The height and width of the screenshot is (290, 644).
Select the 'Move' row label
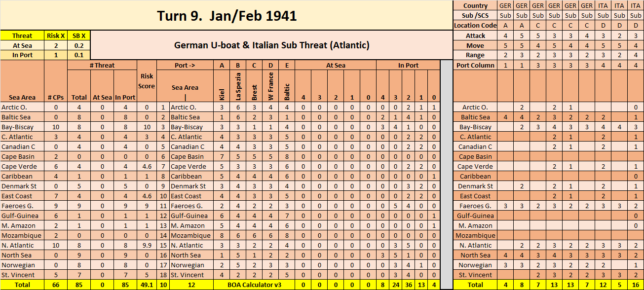point(475,45)
